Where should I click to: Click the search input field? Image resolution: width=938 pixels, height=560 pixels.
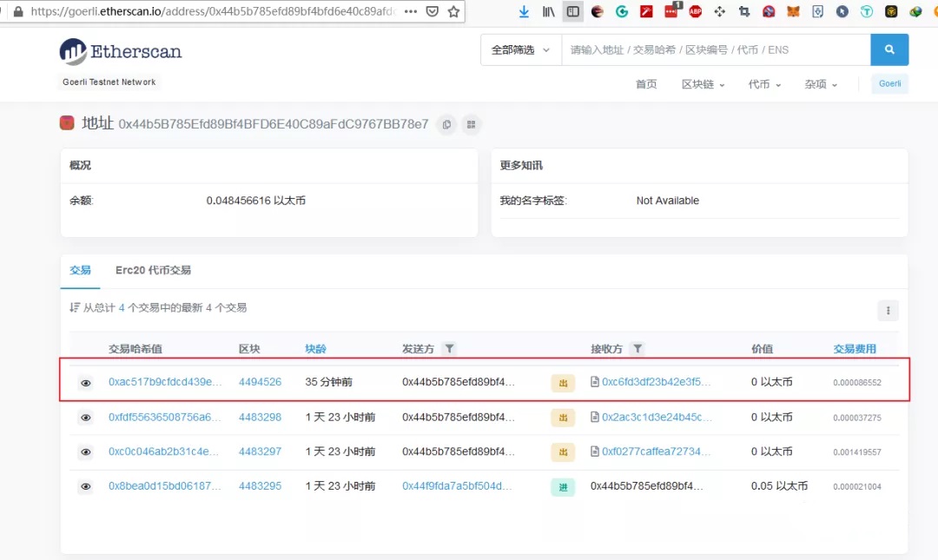715,49
